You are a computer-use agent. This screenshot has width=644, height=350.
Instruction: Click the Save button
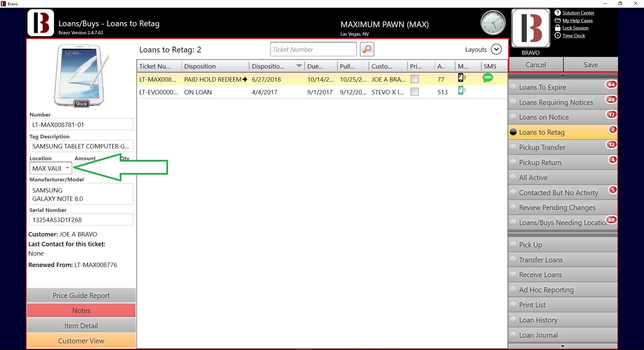click(x=591, y=64)
